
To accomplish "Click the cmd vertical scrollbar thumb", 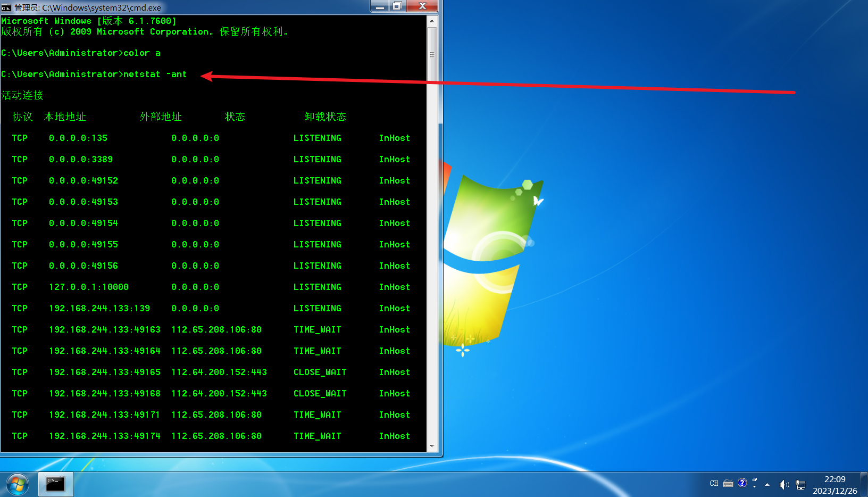I will pos(432,55).
